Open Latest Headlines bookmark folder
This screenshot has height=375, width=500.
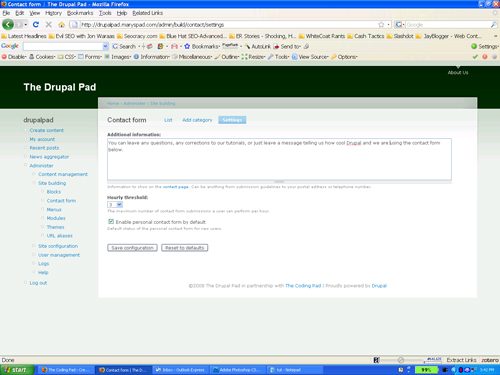click(x=24, y=36)
